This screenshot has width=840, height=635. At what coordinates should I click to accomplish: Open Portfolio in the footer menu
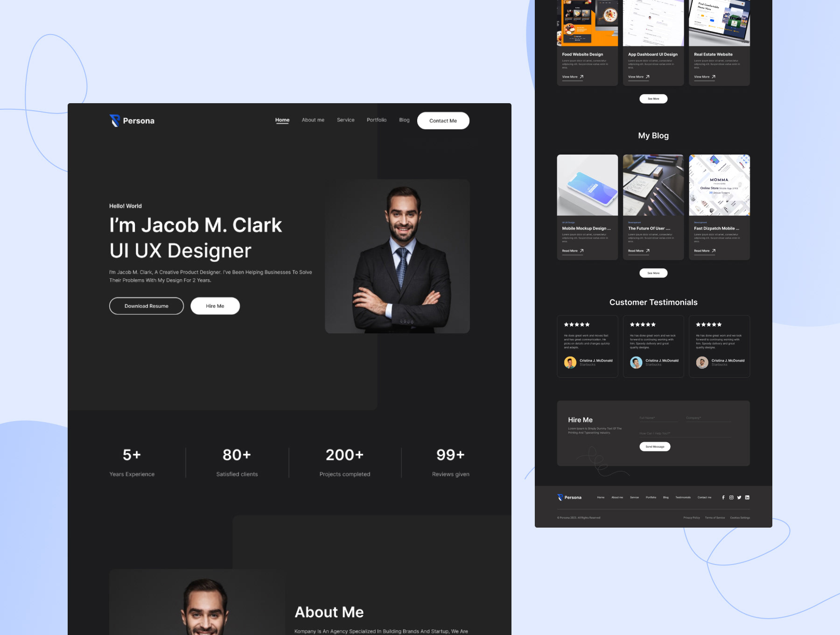[x=651, y=497]
